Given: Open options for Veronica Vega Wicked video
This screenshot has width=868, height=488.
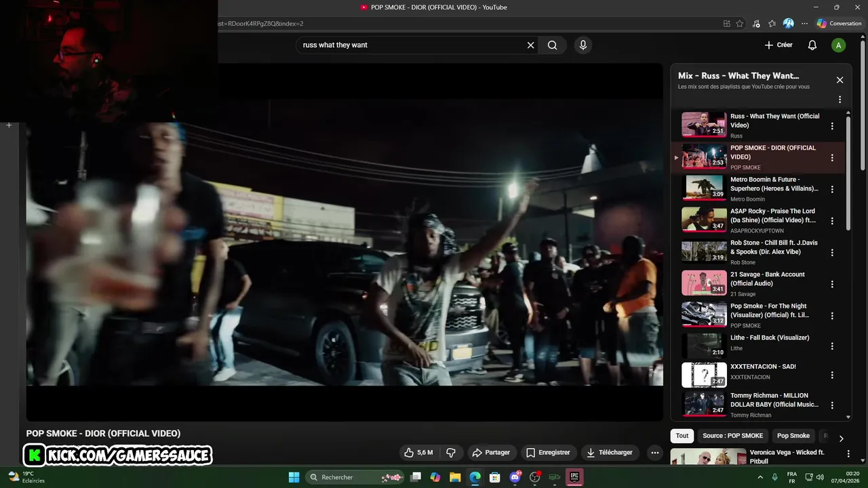Looking at the screenshot, I should (848, 453).
